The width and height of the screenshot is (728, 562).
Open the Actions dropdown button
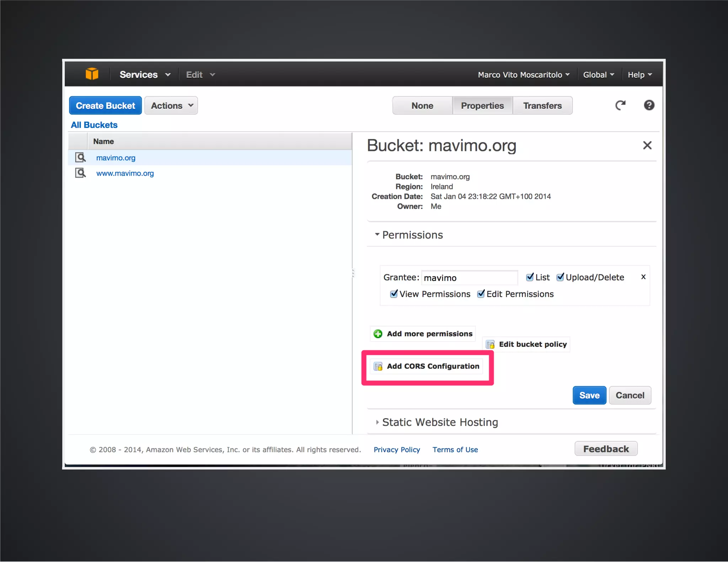coord(171,106)
